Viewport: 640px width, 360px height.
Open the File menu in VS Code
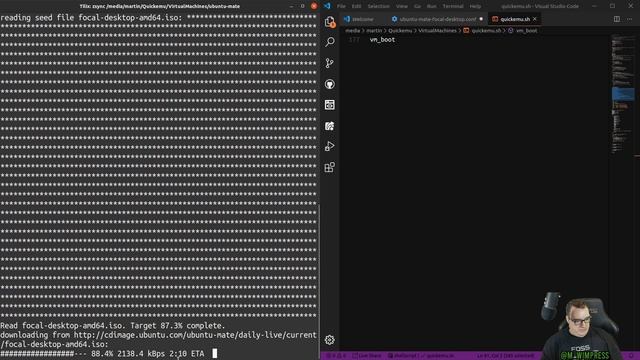(x=341, y=6)
